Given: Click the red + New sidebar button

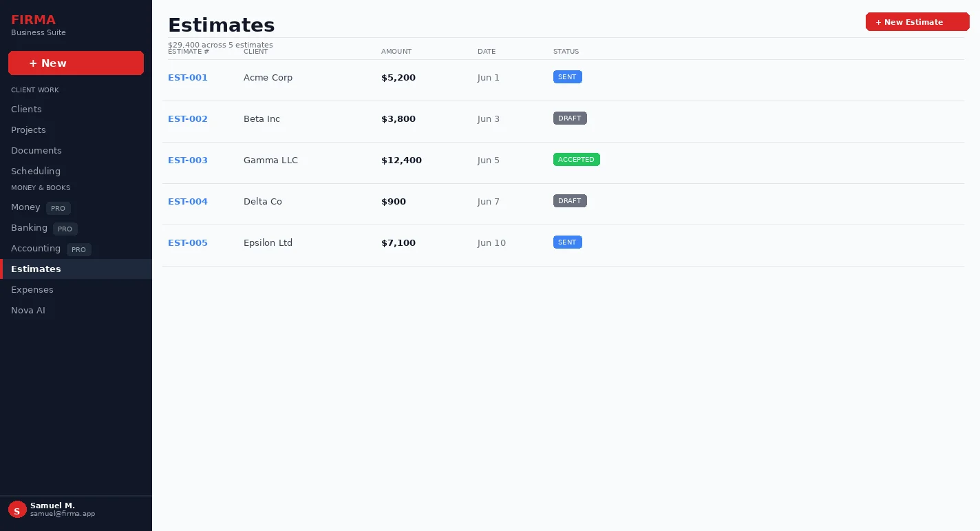Looking at the screenshot, I should pyautogui.click(x=76, y=63).
